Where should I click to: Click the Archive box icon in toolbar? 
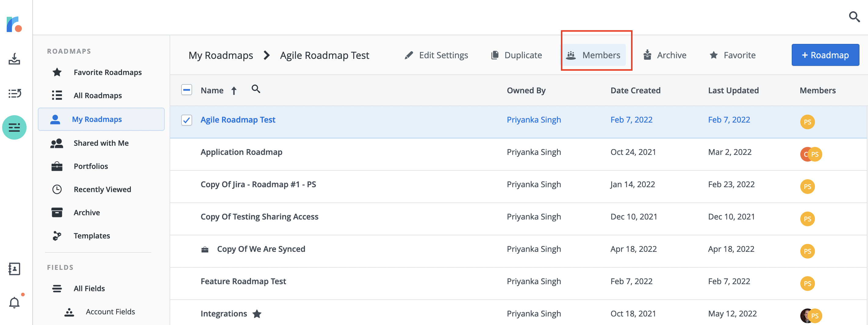647,55
